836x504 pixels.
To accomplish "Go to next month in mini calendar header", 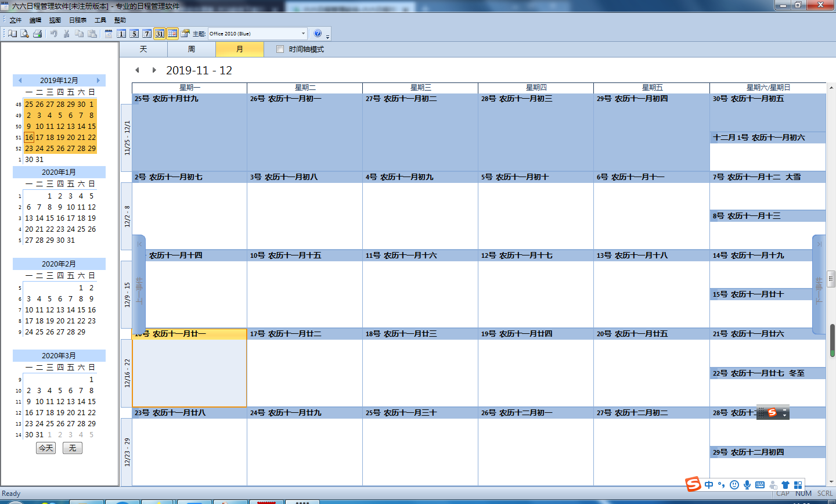I will pyautogui.click(x=98, y=80).
